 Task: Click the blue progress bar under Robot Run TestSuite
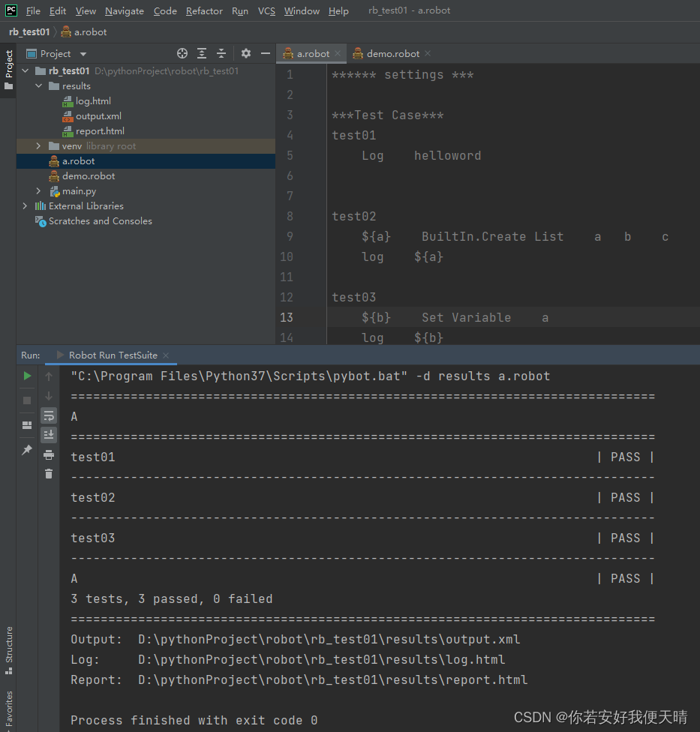pyautogui.click(x=110, y=361)
